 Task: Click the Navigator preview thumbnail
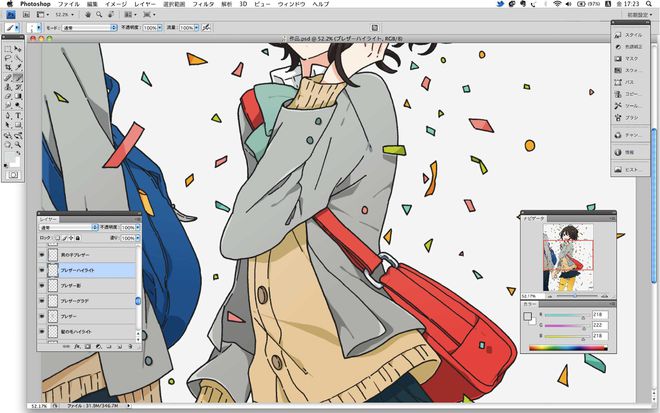568,257
